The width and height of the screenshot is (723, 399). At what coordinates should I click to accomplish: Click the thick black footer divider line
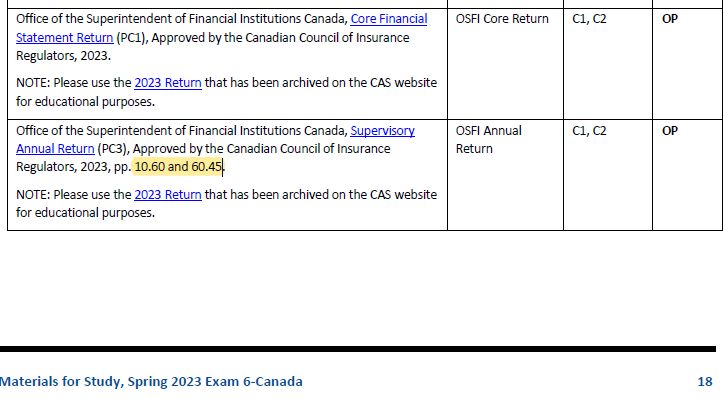pyautogui.click(x=358, y=349)
